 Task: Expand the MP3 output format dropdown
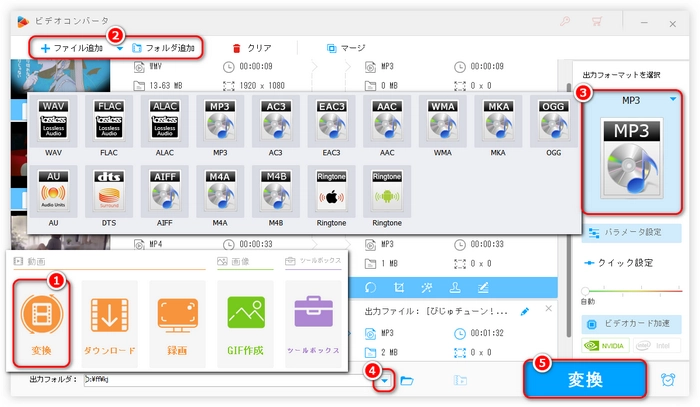pyautogui.click(x=674, y=99)
